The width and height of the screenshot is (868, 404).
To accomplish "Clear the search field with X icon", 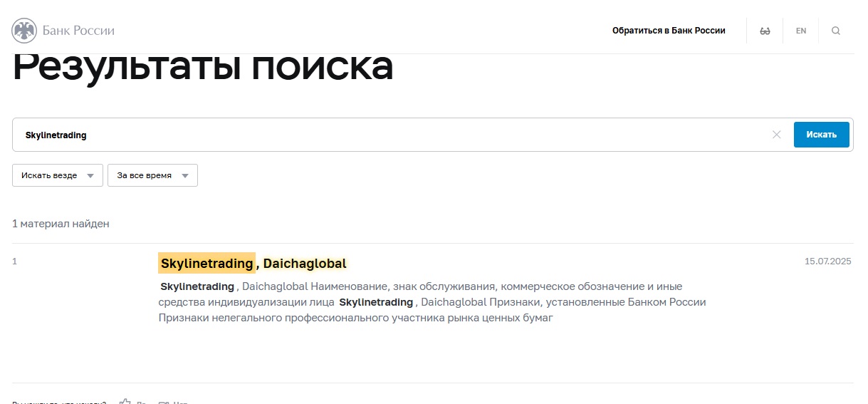I will click(x=776, y=135).
